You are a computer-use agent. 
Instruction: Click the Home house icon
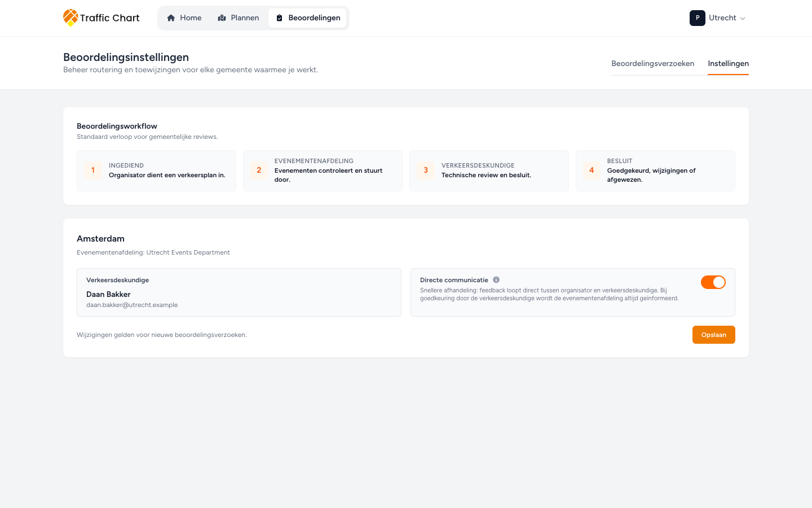click(171, 18)
